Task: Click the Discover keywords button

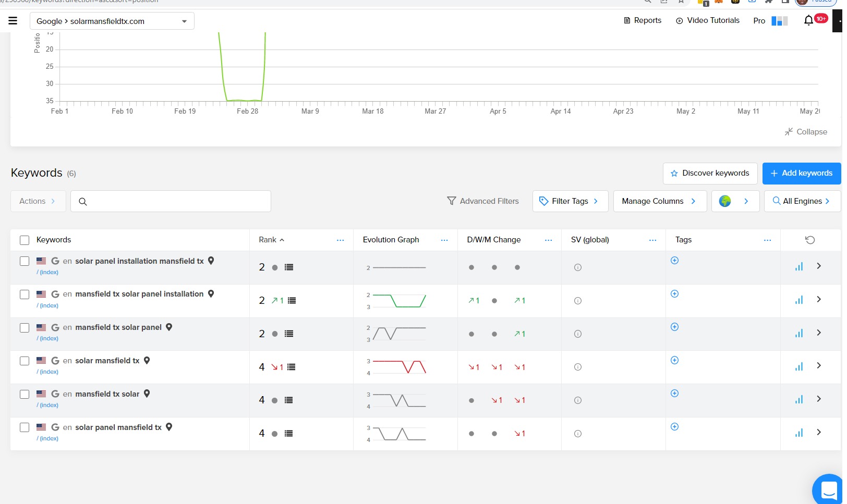Action: click(710, 174)
